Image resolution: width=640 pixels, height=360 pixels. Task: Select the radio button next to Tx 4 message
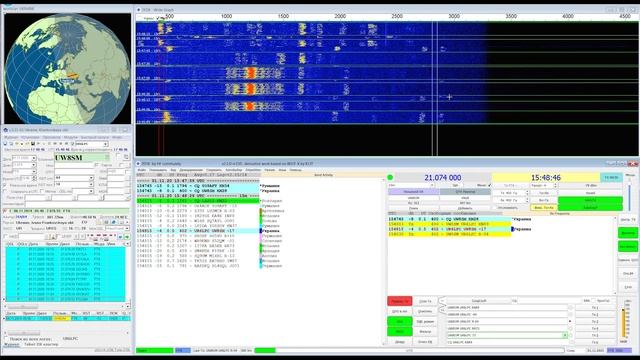coord(570,329)
